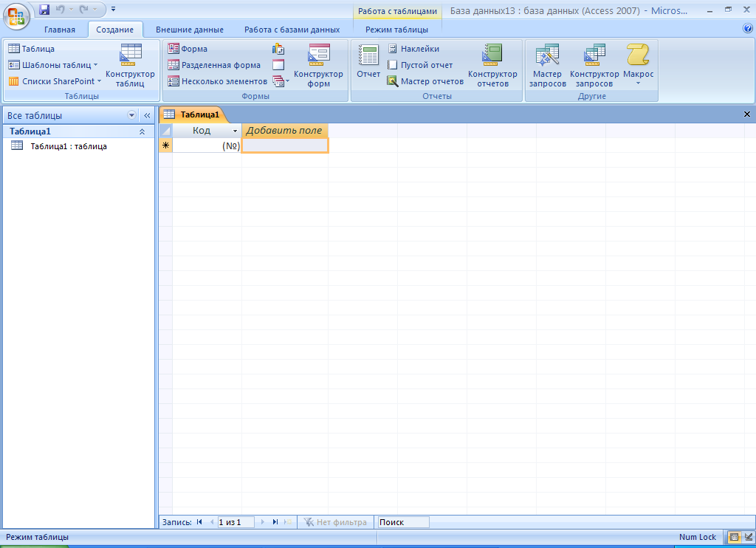Image resolution: width=756 pixels, height=548 pixels.
Task: Go to first record button
Action: [199, 522]
